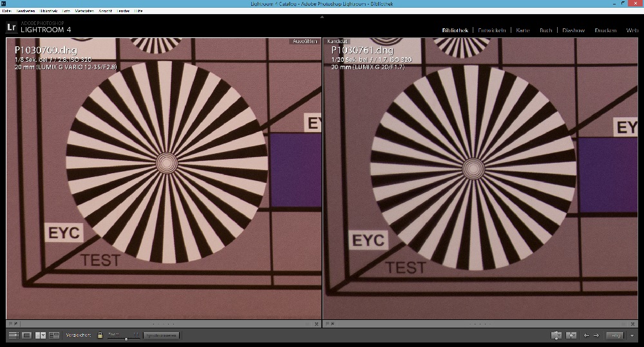The height and width of the screenshot is (347, 644).
Task: Click the badge icon below the right photo
Action: click(x=333, y=324)
